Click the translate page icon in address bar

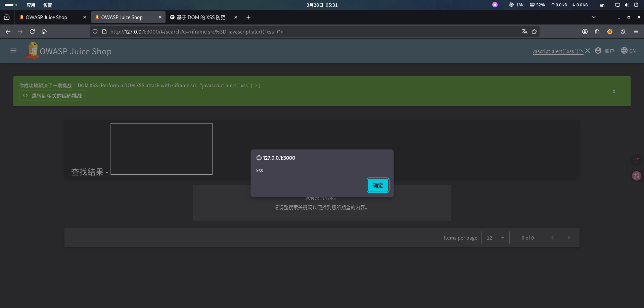coord(524,32)
